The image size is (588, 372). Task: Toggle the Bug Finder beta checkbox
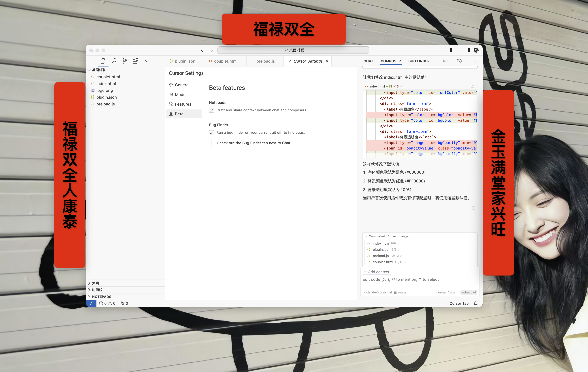[x=211, y=133]
